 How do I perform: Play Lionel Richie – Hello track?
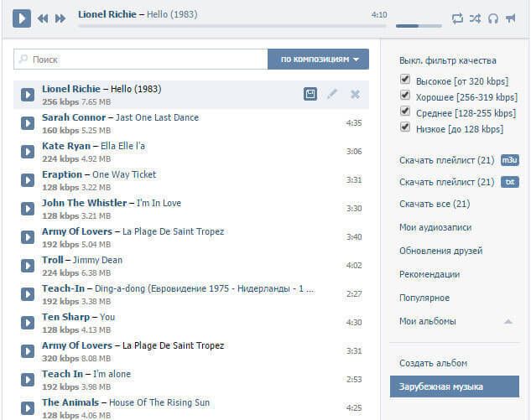coord(28,95)
